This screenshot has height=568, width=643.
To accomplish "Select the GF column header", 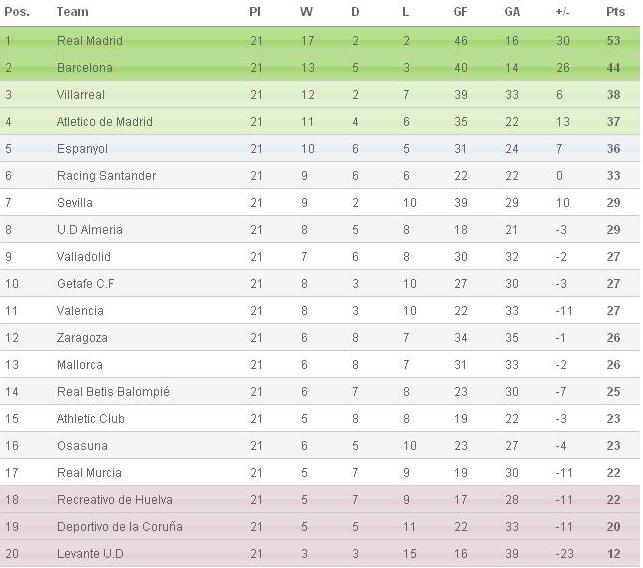I will click(460, 11).
